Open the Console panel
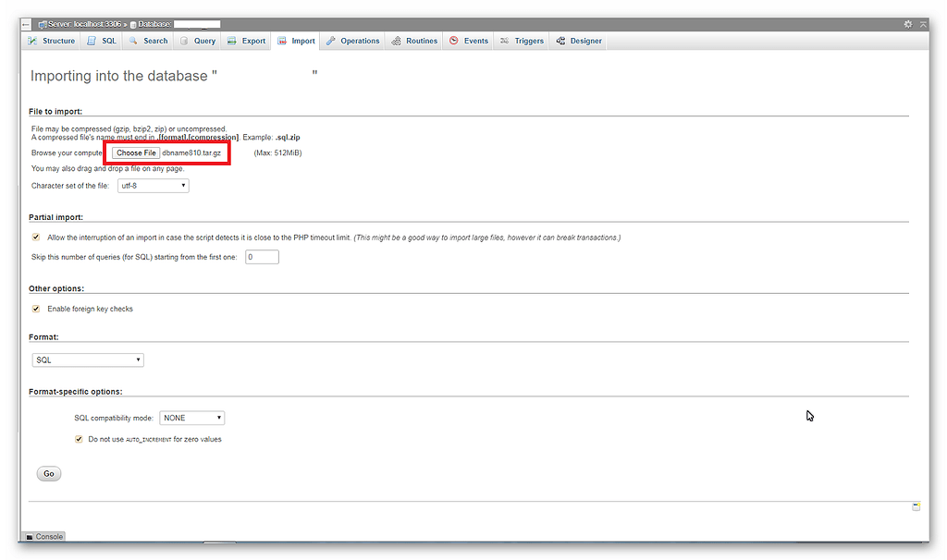Viewport: 947px width, 560px height. click(x=43, y=536)
